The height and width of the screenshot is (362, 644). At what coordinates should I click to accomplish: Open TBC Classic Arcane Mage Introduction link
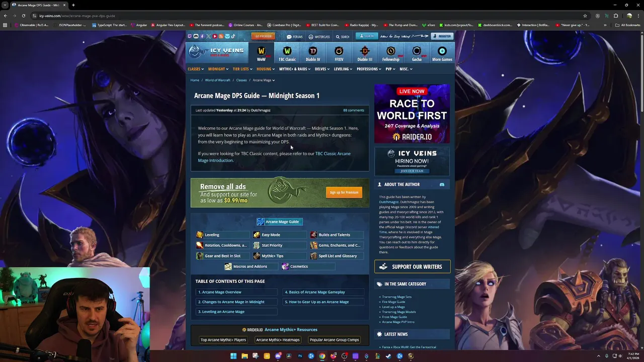click(x=274, y=157)
